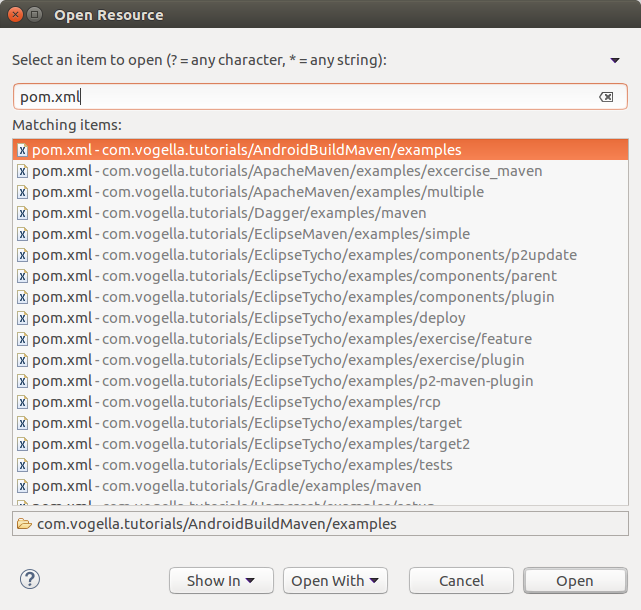The width and height of the screenshot is (641, 610).
Task: Select pom.xml in AndroidBuildMaven/examples
Action: 320,150
